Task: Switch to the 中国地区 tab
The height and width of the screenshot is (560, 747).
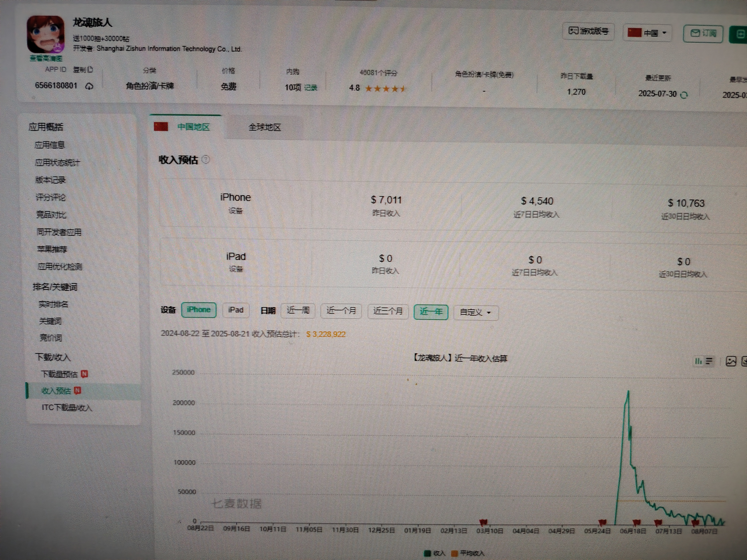Action: pos(185,127)
